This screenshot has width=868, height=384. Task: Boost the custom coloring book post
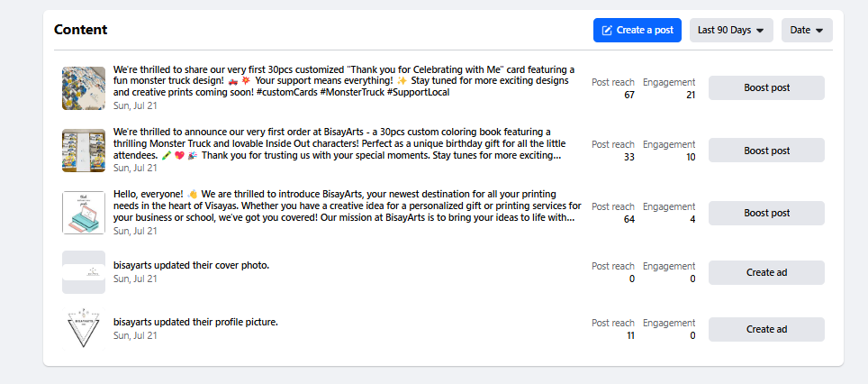point(766,151)
